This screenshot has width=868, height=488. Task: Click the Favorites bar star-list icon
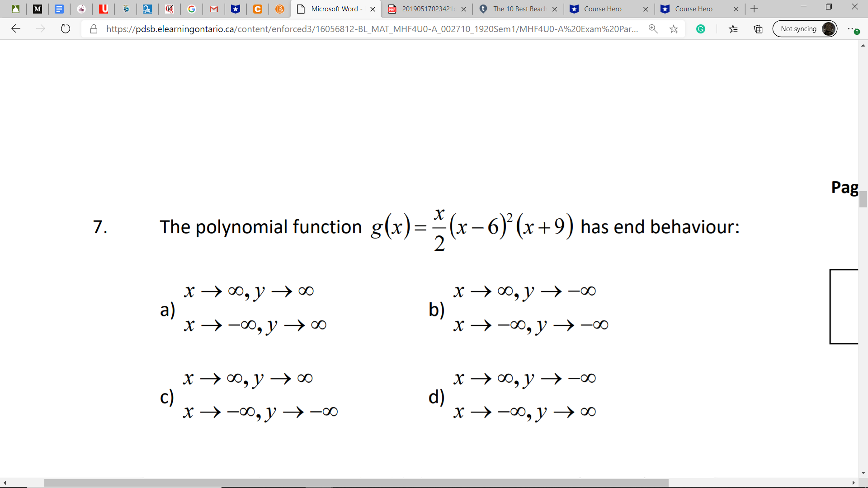tap(733, 29)
